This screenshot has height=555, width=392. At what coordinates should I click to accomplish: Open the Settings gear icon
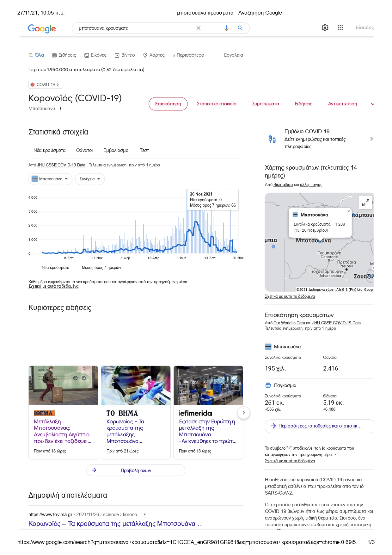(x=325, y=28)
